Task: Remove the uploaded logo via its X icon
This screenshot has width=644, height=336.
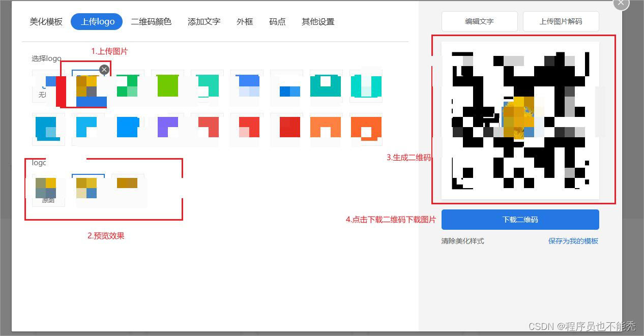Action: [104, 70]
